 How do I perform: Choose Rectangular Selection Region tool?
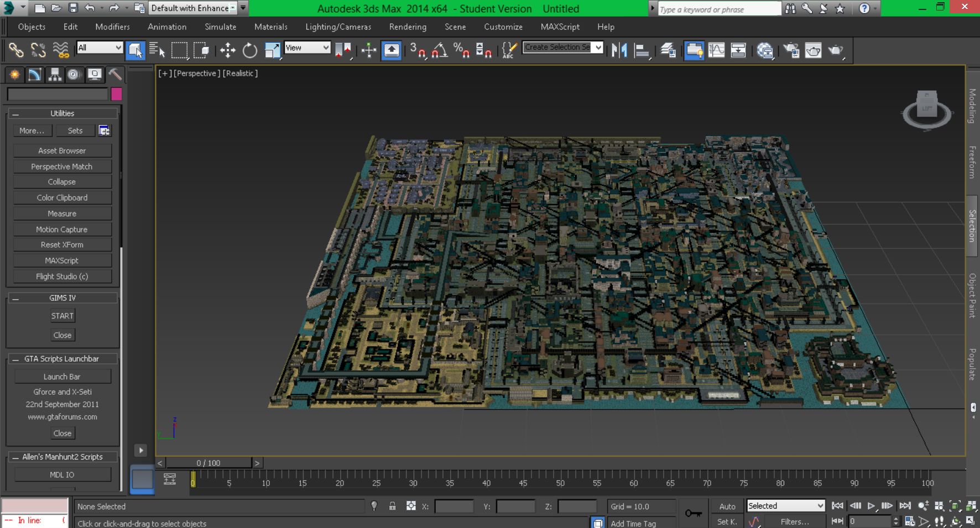tap(179, 50)
